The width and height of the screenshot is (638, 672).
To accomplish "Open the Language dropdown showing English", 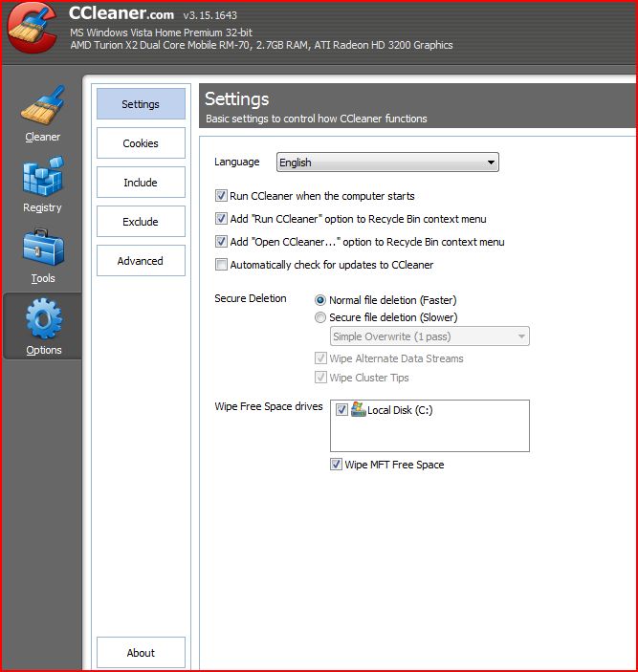I will (x=387, y=163).
